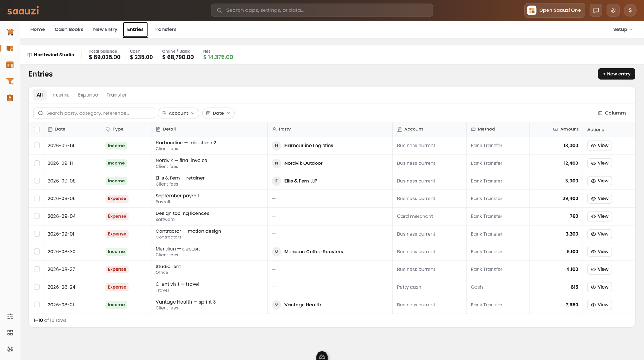Open the cash book sidebar icon
Viewport: 644px width, 360px height.
click(10, 49)
